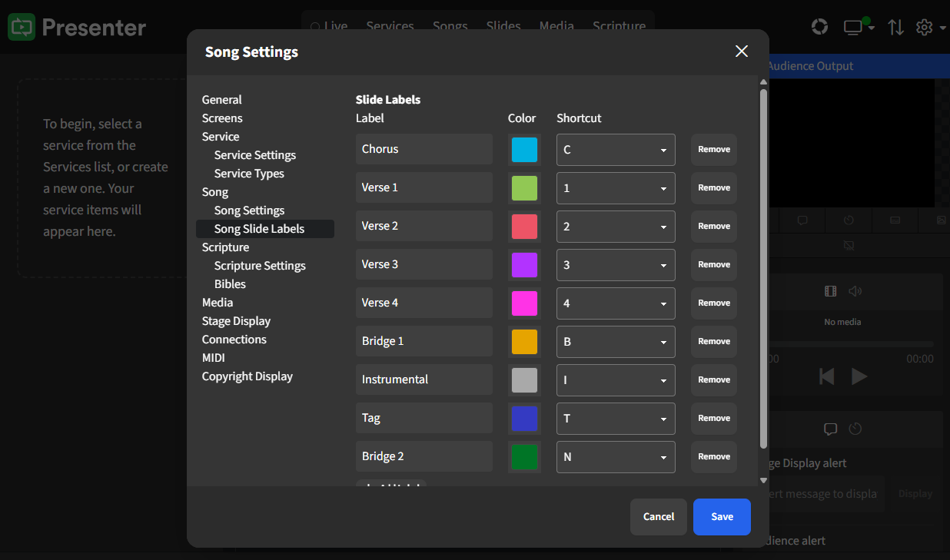This screenshot has width=950, height=560.
Task: Switch to the Songs tab in the navigation bar
Action: (450, 25)
